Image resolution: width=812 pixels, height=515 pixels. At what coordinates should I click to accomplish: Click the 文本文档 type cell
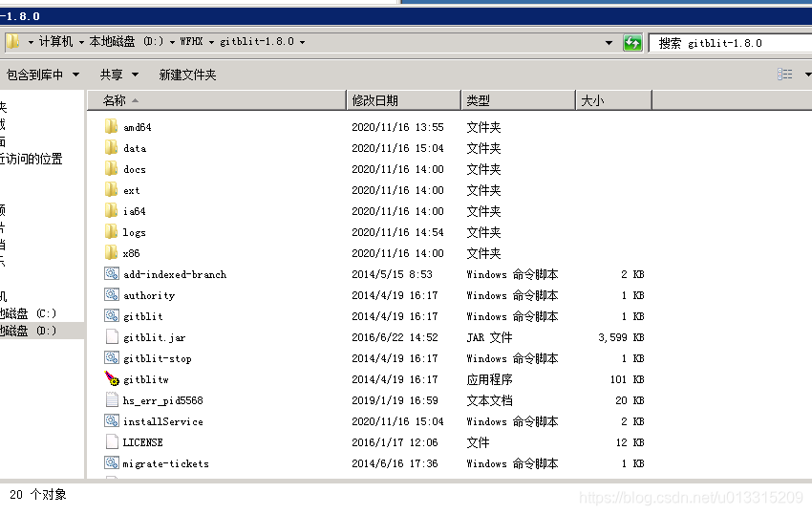tap(489, 400)
